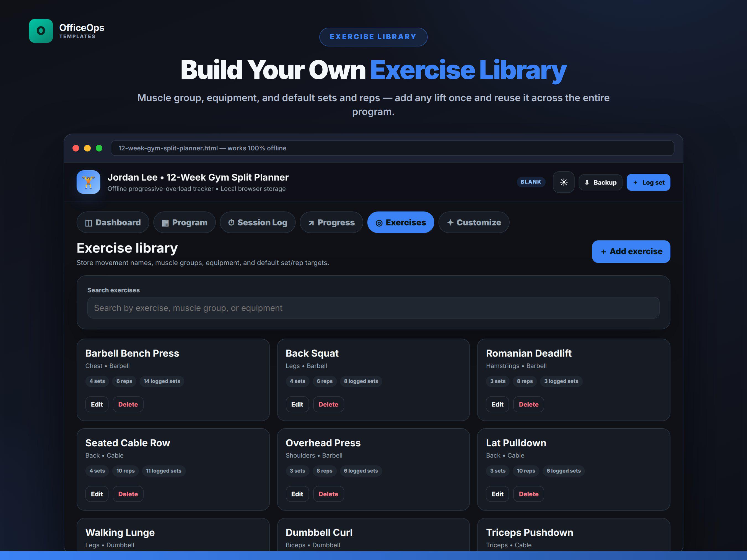Screen dimensions: 747x560
Task: Edit the Seated Cable Row exercise
Action: point(97,494)
